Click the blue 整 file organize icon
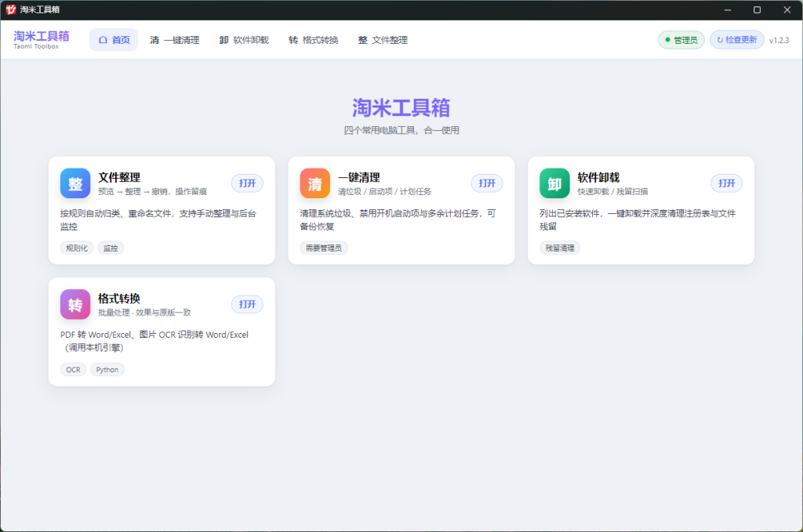803x532 pixels. [x=75, y=183]
